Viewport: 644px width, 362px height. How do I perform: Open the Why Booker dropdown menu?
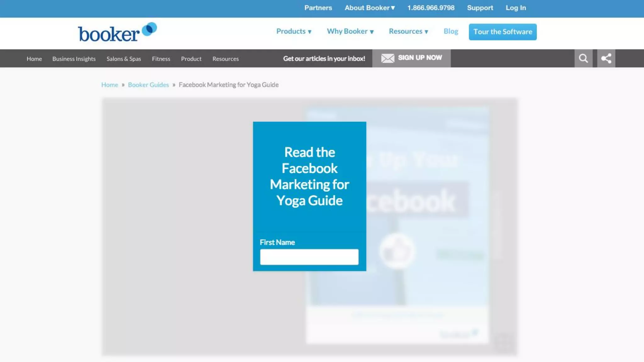coord(350,31)
